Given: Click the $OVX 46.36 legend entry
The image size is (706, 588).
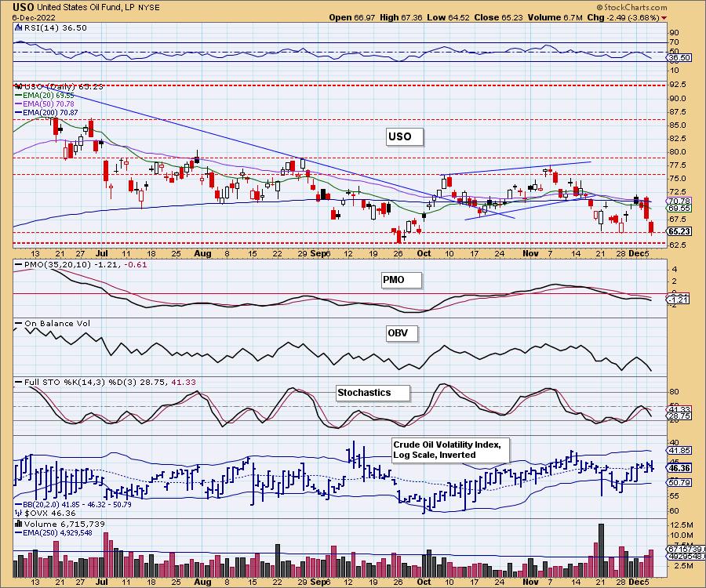Looking at the screenshot, I should click(x=45, y=513).
